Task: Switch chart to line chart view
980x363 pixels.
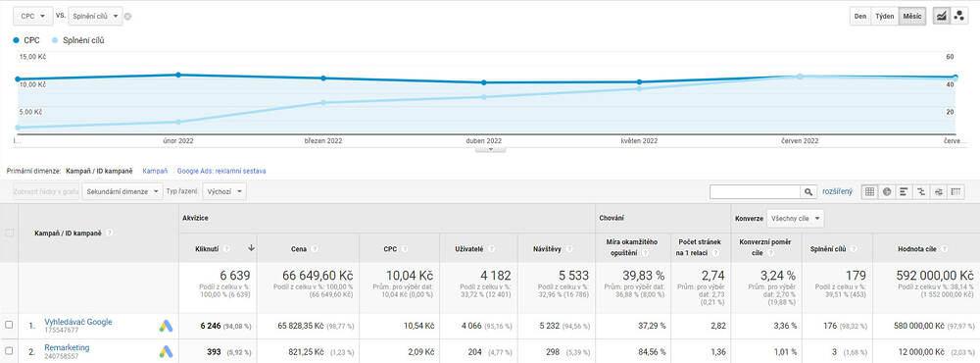Action: click(x=941, y=17)
